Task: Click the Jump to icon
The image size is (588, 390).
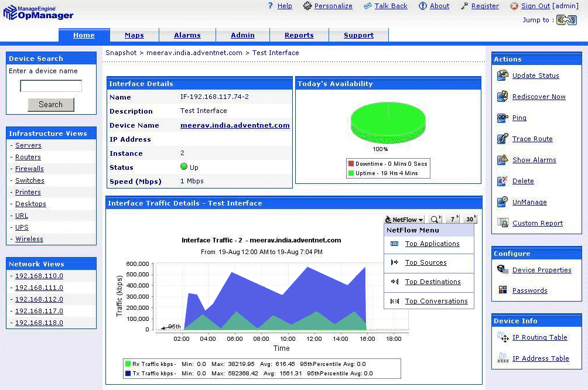Action: click(x=566, y=20)
